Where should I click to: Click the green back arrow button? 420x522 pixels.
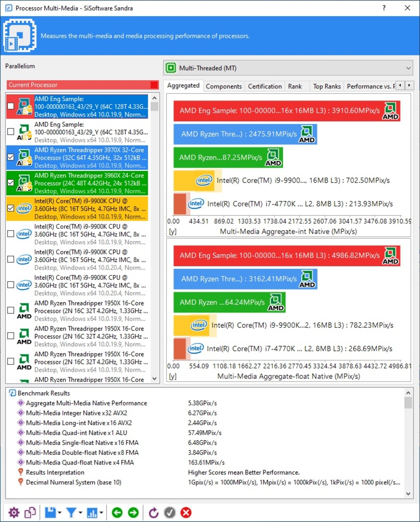point(117,513)
